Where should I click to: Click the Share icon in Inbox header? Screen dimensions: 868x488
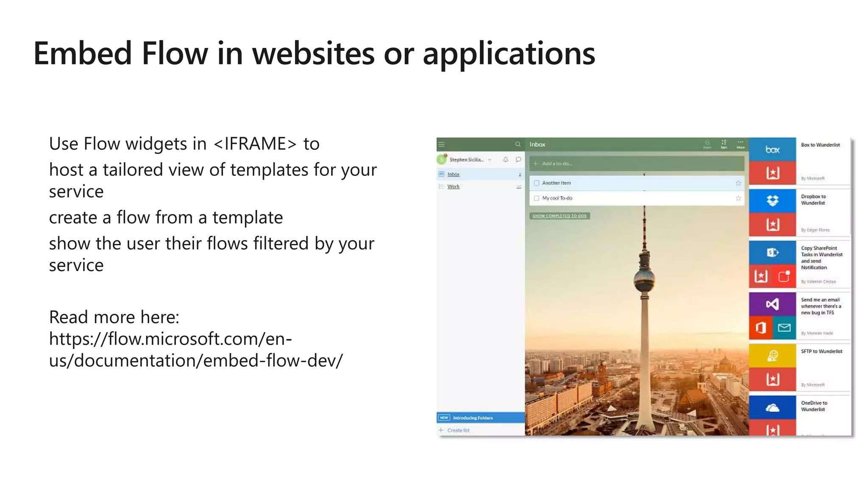click(x=707, y=144)
